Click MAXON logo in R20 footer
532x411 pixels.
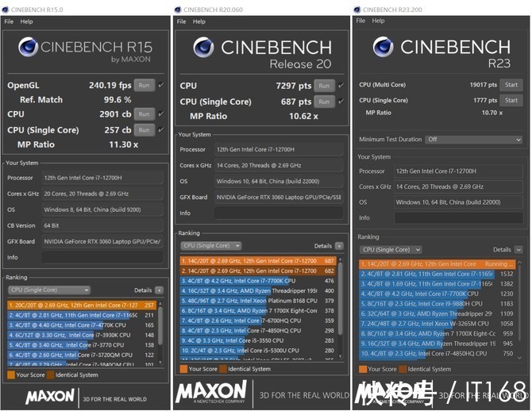pos(211,391)
